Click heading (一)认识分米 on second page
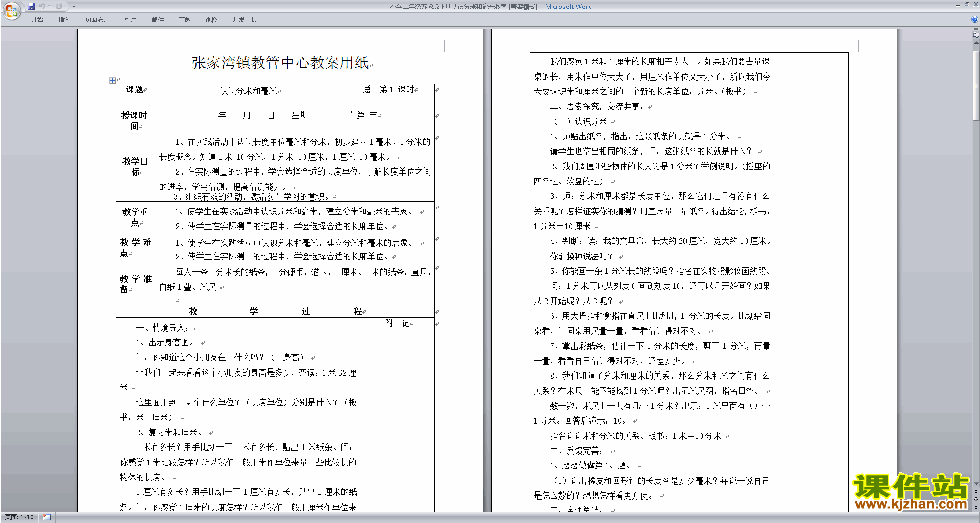Image resolution: width=980 pixels, height=523 pixels. pyautogui.click(x=580, y=121)
